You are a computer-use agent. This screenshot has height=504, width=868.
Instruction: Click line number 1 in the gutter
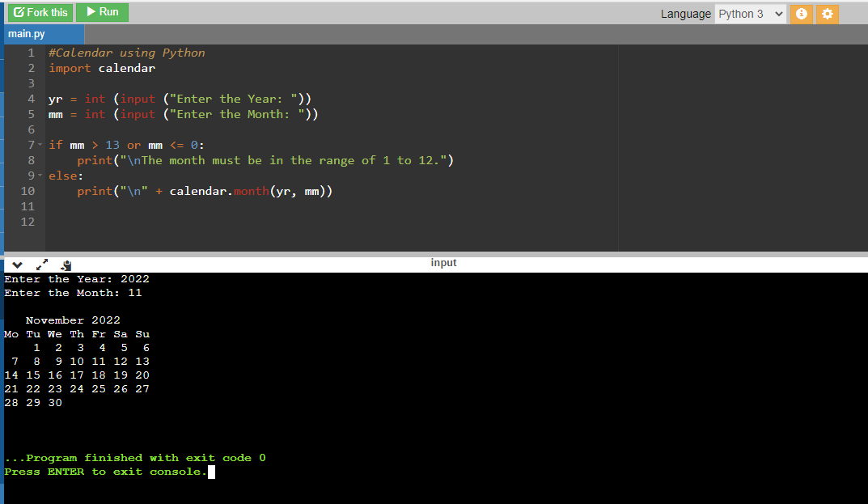tap(31, 53)
